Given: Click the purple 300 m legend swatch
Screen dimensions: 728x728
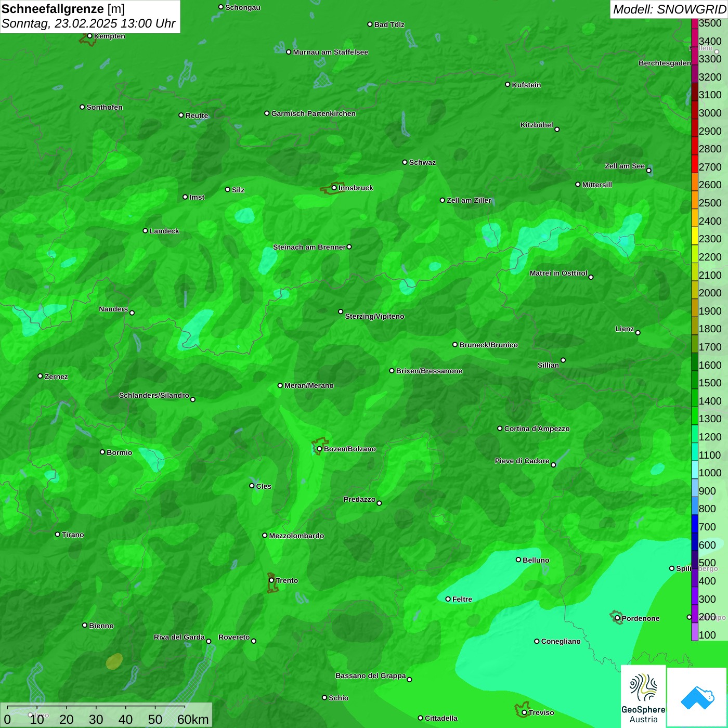Looking at the screenshot, I should pos(695,596).
